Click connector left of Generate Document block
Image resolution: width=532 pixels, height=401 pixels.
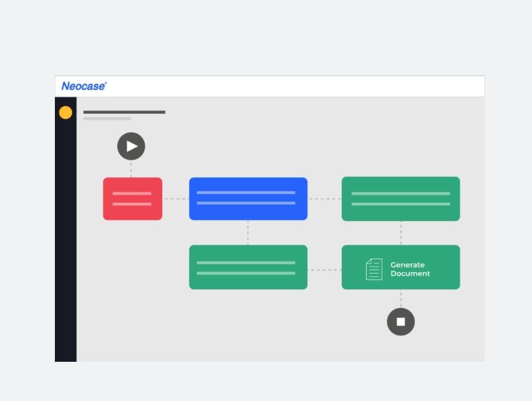pyautogui.click(x=324, y=270)
